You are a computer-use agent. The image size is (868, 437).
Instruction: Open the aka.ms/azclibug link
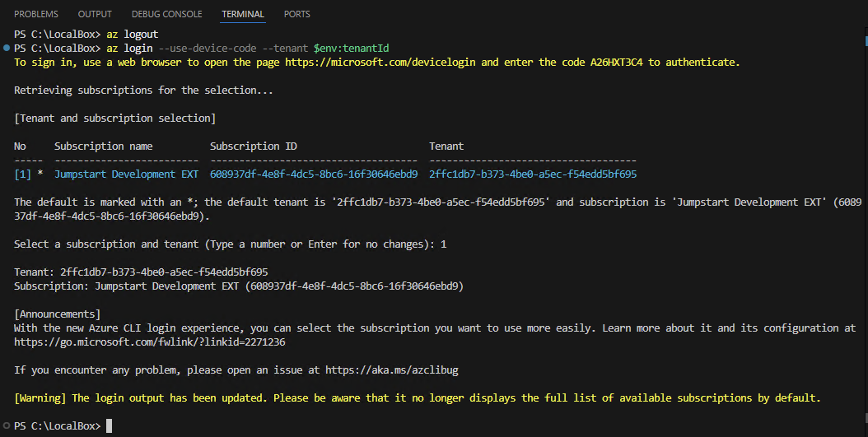click(392, 370)
